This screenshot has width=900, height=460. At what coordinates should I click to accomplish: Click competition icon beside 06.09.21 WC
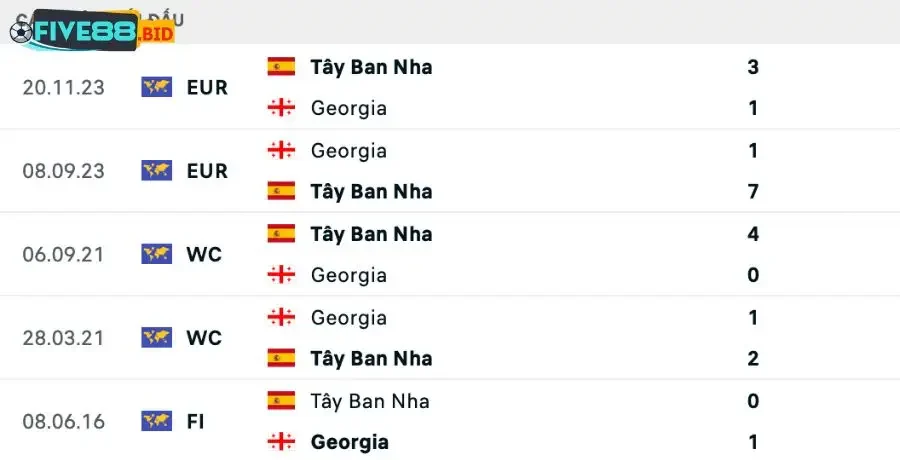click(x=157, y=254)
